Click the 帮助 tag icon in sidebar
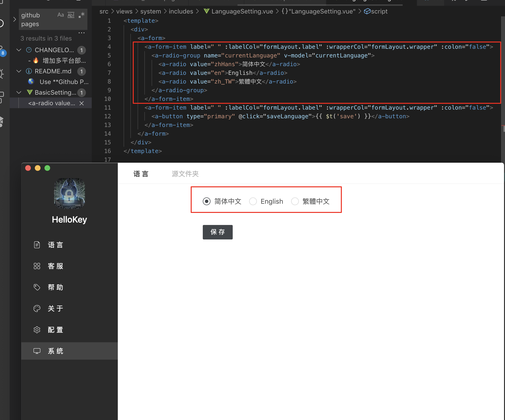 tap(37, 287)
